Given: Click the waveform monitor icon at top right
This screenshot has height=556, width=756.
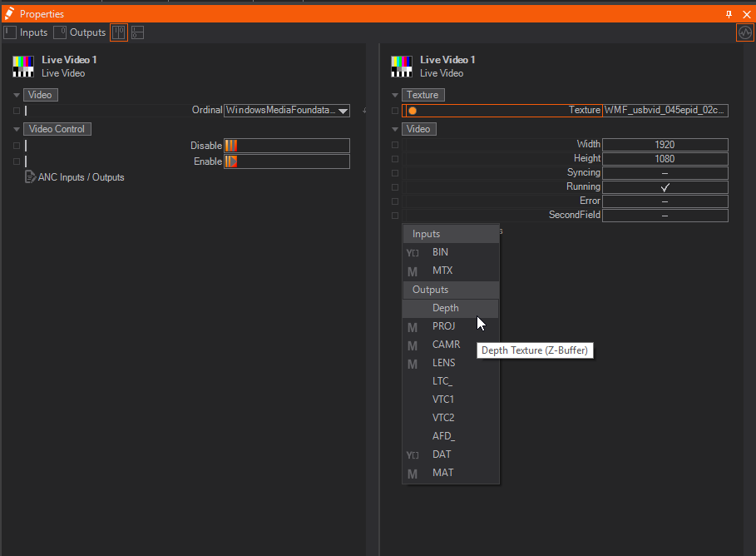Looking at the screenshot, I should 744,32.
